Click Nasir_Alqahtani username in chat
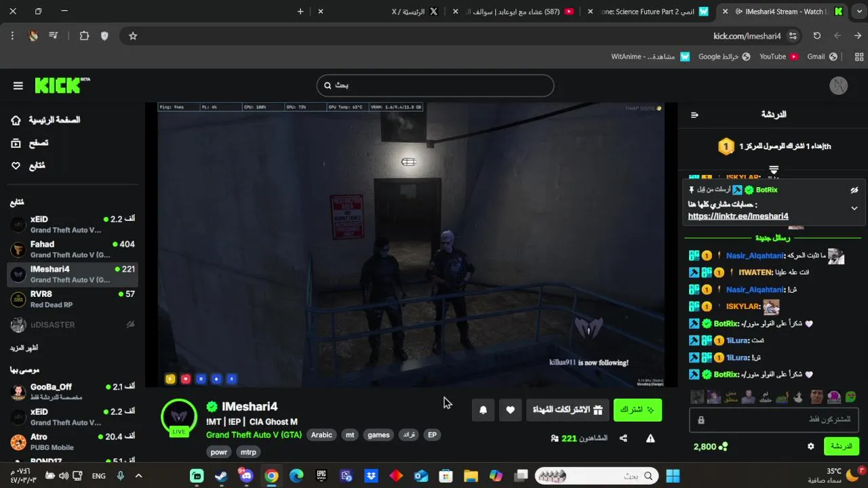The image size is (868, 488). 755,256
